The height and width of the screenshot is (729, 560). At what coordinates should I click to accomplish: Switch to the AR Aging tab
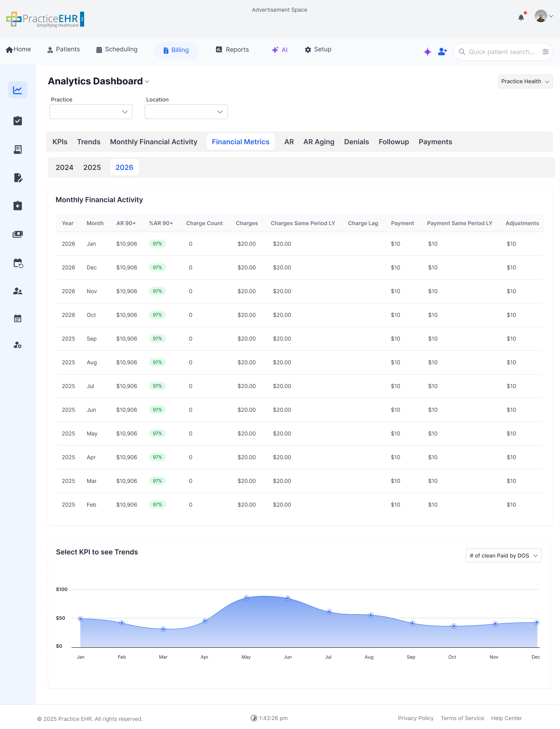click(319, 142)
